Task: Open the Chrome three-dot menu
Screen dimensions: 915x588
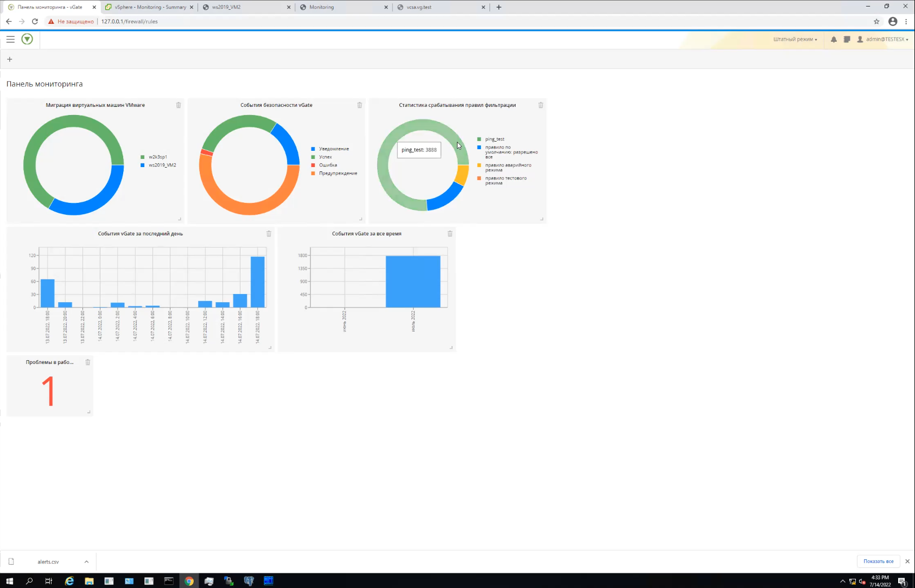Action: pyautogui.click(x=906, y=22)
